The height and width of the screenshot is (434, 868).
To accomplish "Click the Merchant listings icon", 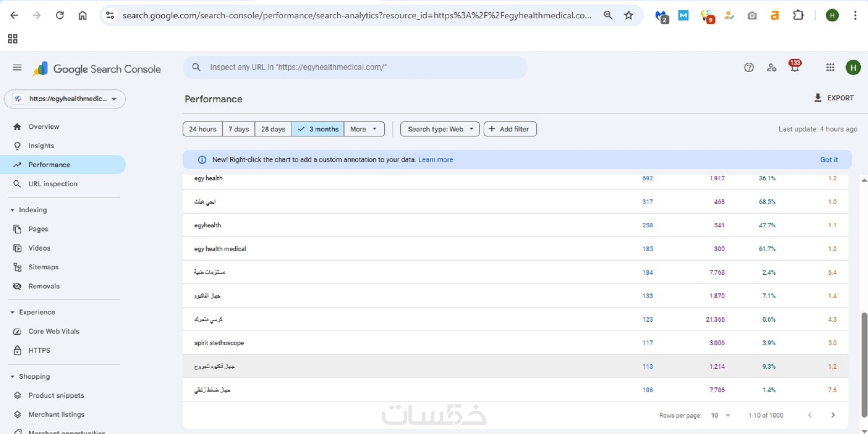I will (17, 414).
